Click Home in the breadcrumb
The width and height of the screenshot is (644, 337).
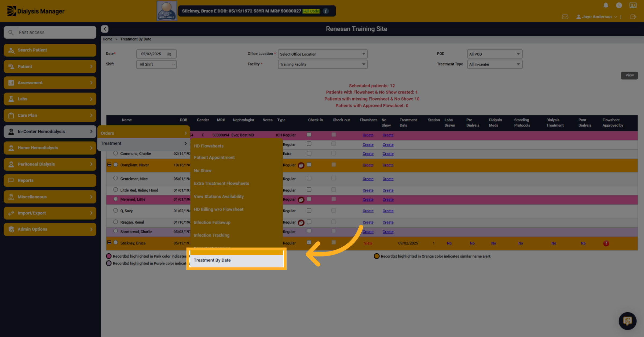[108, 39]
